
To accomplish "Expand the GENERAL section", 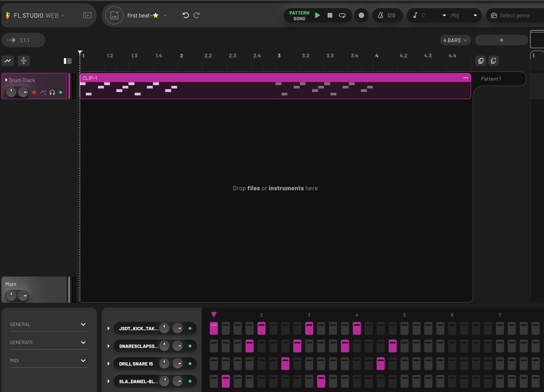I will pyautogui.click(x=49, y=324).
